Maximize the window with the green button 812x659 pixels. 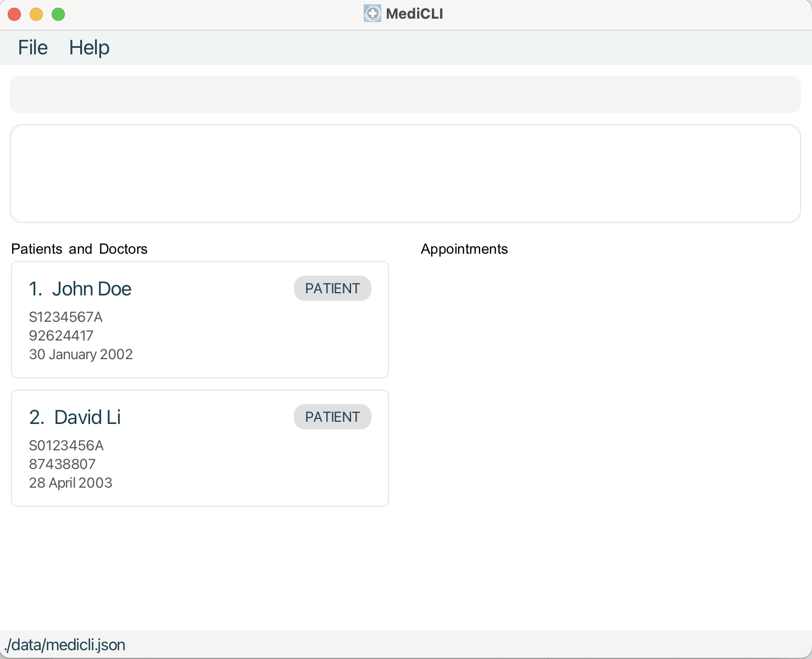click(x=58, y=14)
